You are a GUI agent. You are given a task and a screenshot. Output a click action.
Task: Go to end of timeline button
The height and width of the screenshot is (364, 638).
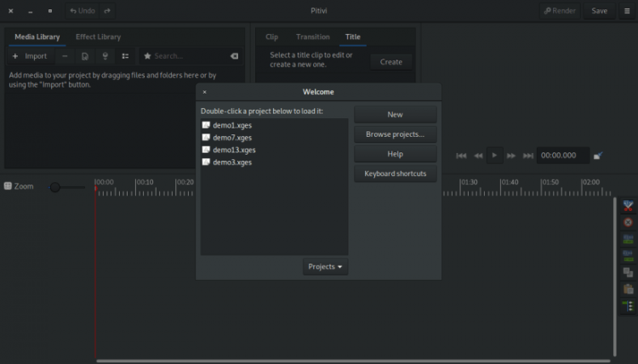tap(527, 156)
